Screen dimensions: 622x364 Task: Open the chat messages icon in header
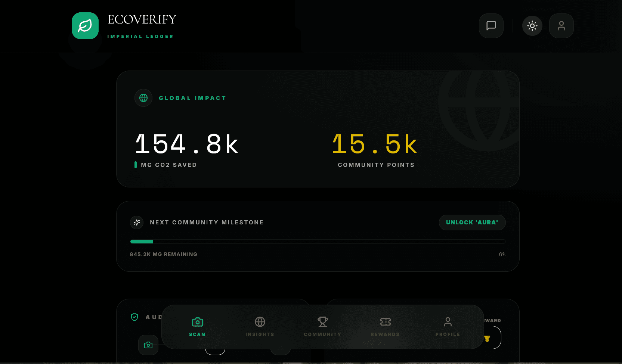(491, 25)
